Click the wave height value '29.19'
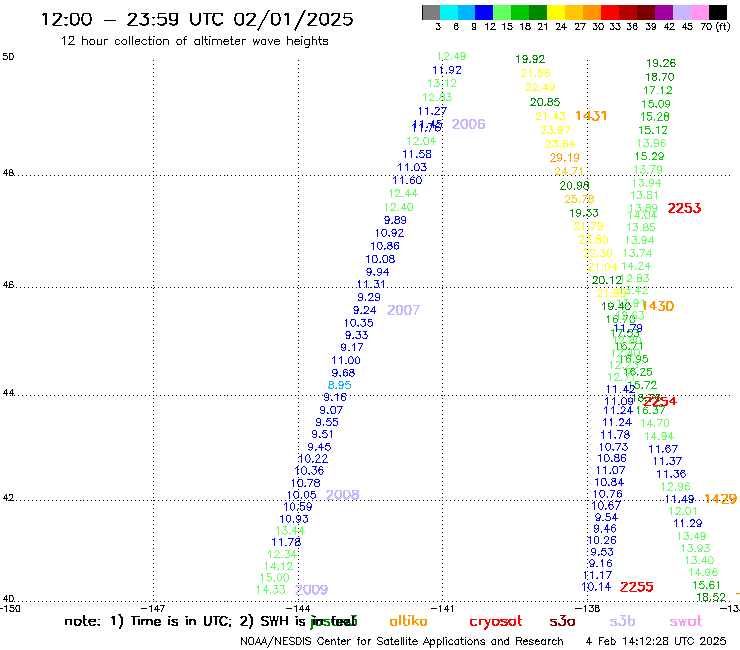This screenshot has width=740, height=650. (564, 158)
